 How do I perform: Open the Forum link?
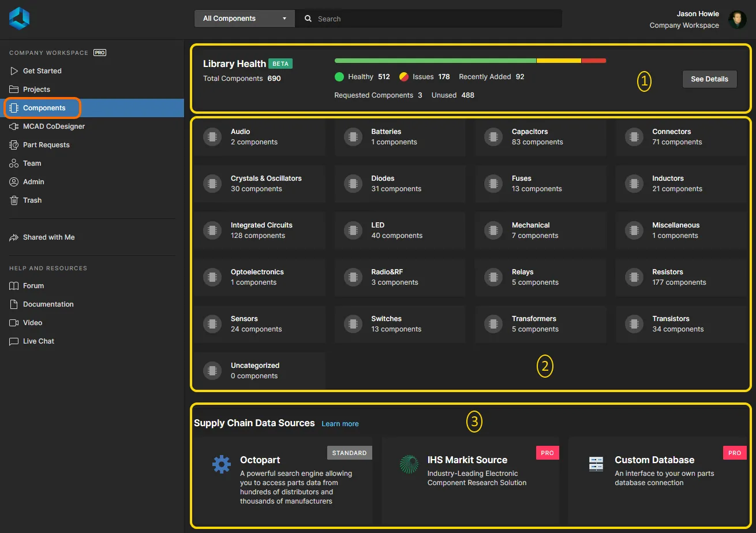(x=92, y=286)
